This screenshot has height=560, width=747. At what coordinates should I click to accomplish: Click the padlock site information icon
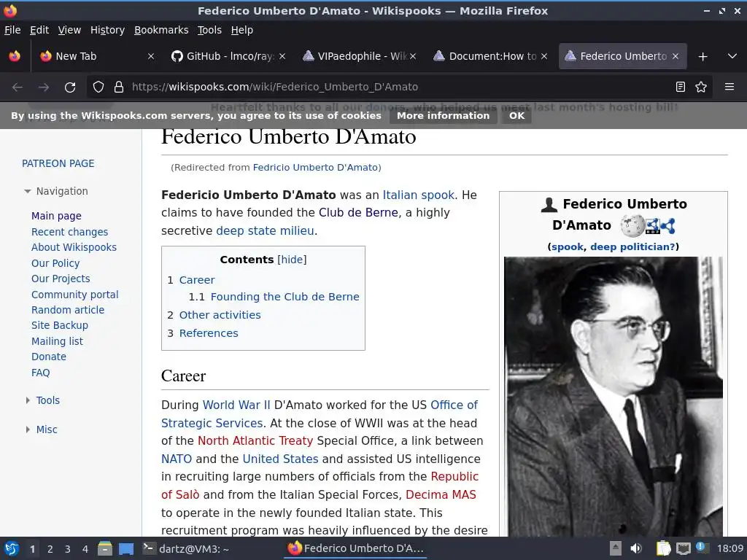coord(119,87)
